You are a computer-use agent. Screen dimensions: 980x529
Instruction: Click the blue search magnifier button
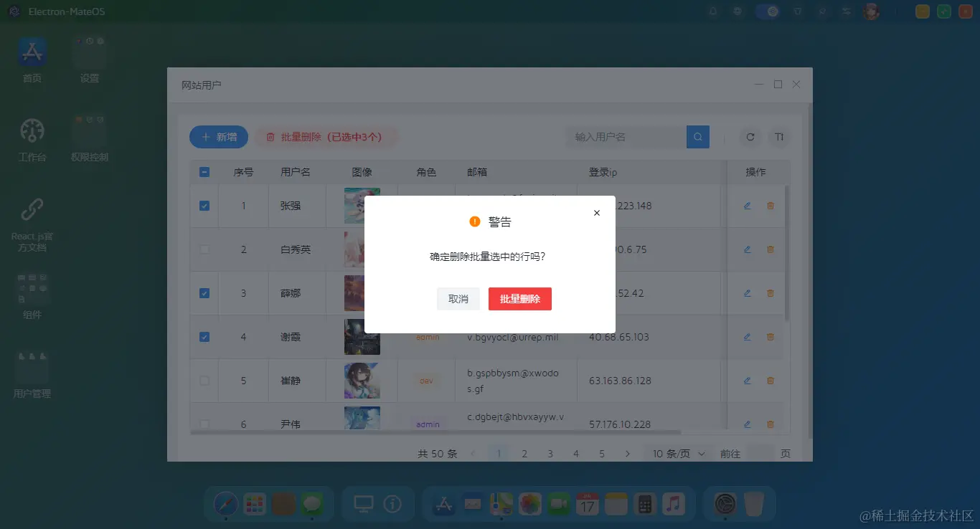pos(697,136)
